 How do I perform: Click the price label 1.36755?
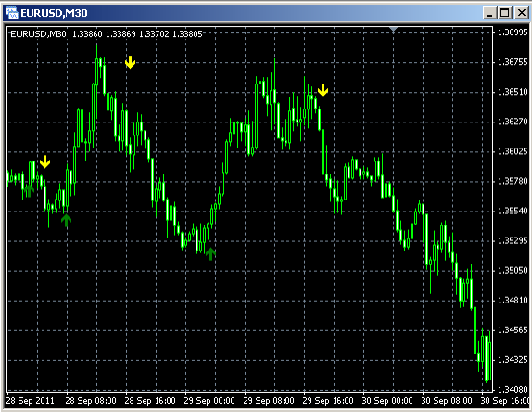point(513,62)
